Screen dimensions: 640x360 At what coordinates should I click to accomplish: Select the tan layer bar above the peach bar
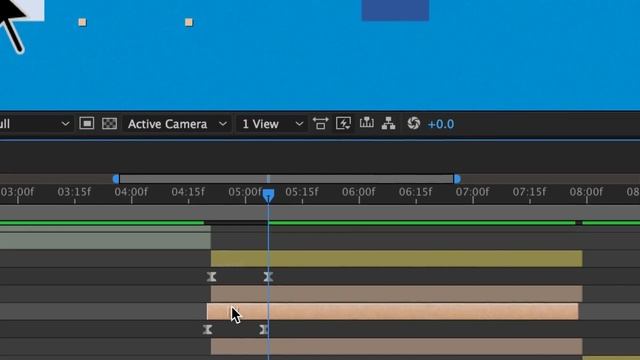(x=396, y=294)
